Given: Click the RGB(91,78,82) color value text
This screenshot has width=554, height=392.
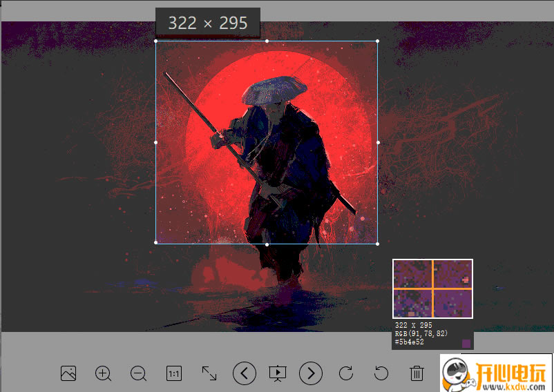Looking at the screenshot, I should (x=421, y=333).
